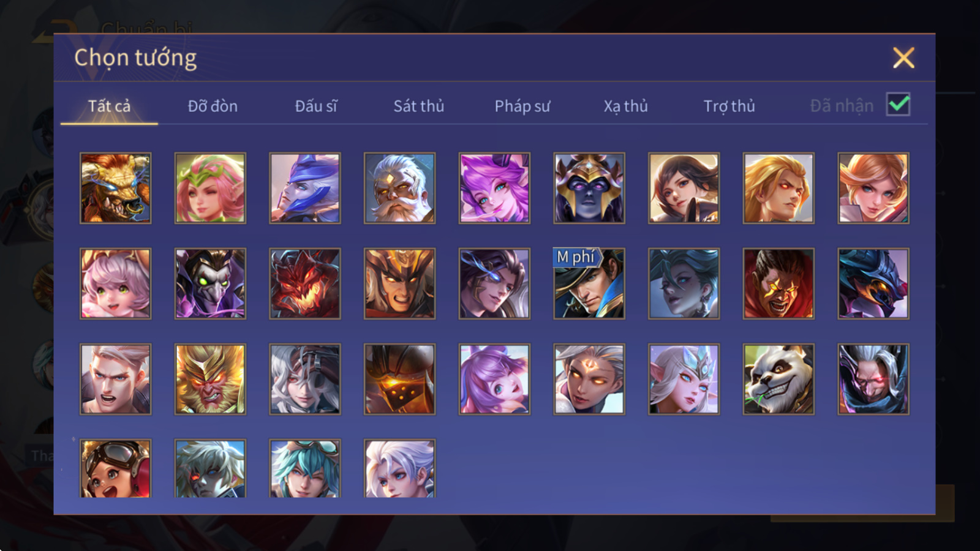This screenshot has height=551, width=980.
Task: Open the Trợ thủ tab
Action: tap(729, 106)
